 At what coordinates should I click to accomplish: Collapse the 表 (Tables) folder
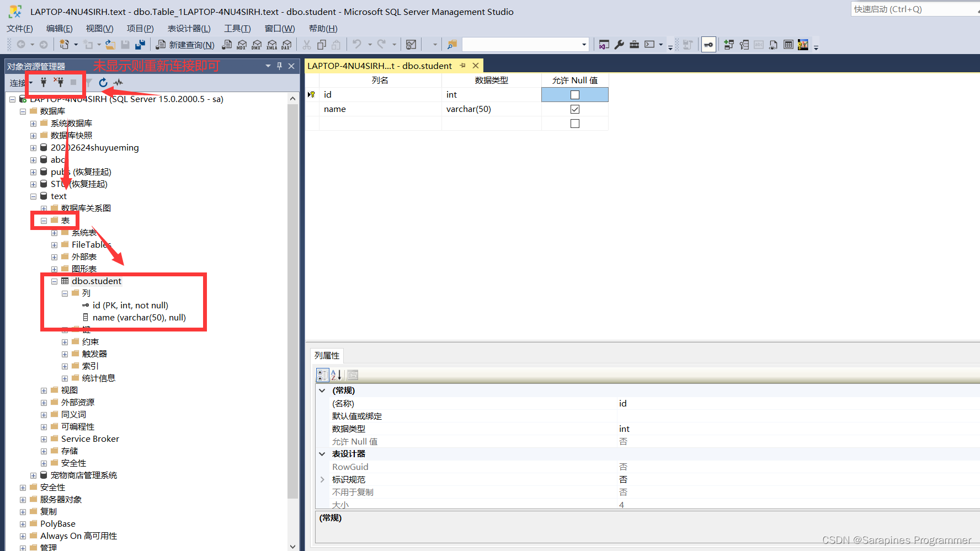[x=44, y=221]
